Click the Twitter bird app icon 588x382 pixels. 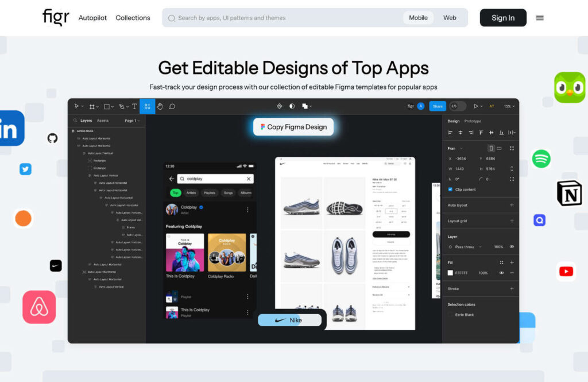click(x=25, y=169)
